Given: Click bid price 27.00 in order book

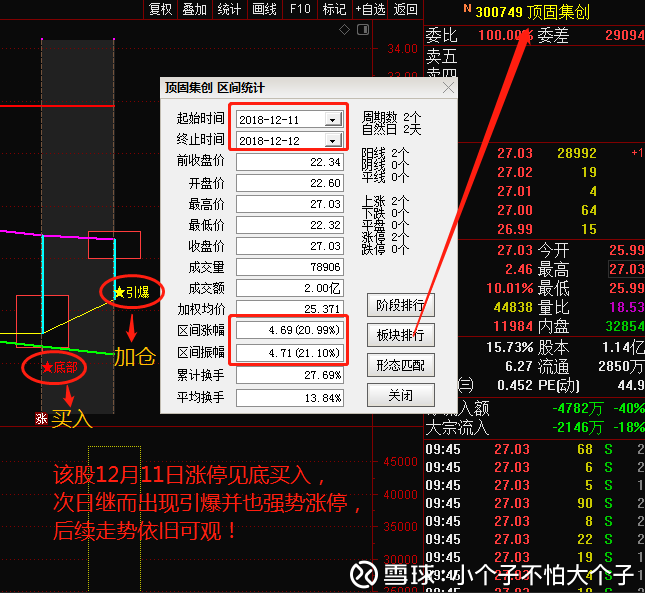Looking at the screenshot, I should click(515, 210).
